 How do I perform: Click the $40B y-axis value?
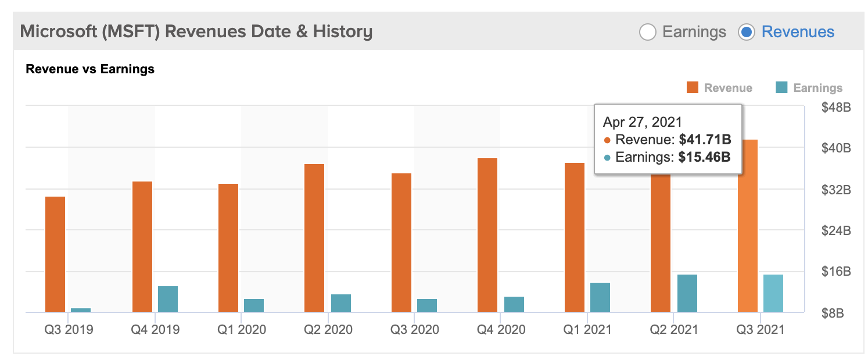coord(837,148)
